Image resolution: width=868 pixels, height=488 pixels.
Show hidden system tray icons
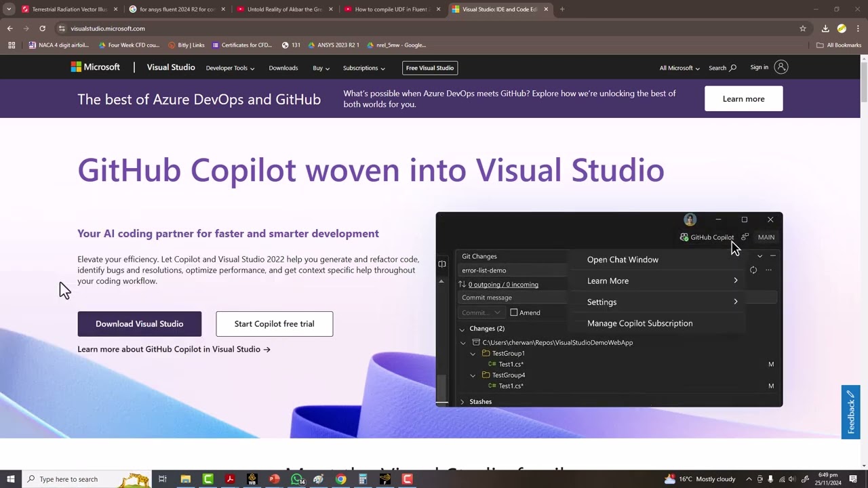(749, 479)
